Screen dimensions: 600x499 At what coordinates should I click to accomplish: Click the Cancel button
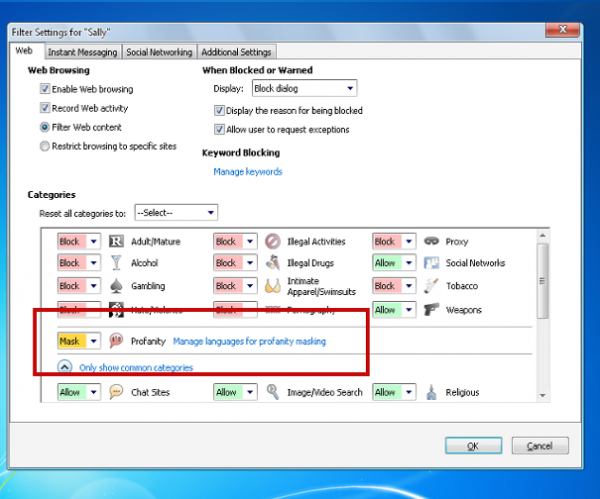pos(540,446)
